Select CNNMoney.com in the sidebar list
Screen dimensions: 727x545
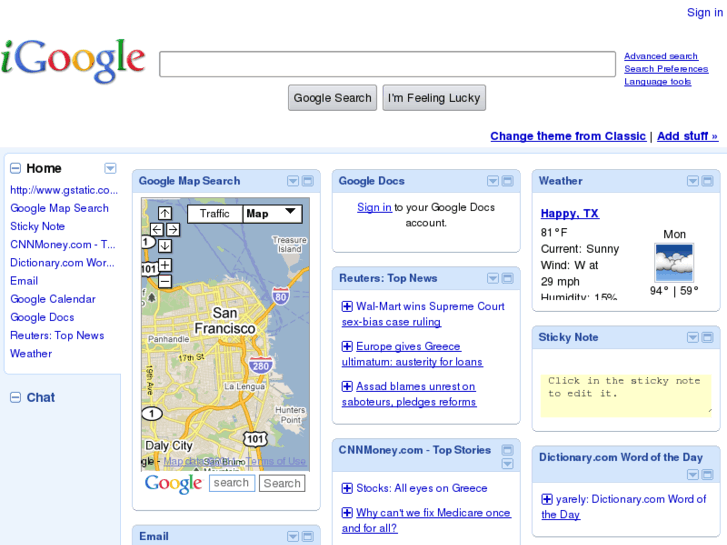(x=63, y=244)
